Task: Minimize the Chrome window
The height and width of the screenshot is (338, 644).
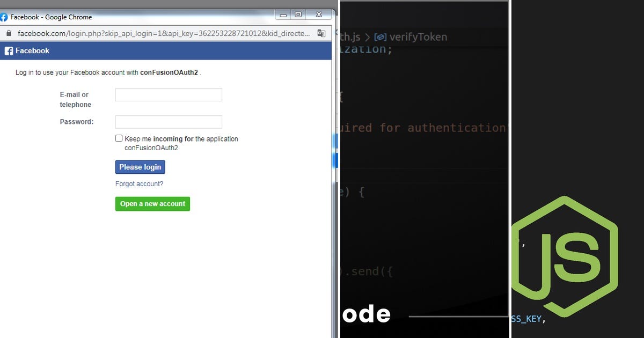Action: coord(283,14)
